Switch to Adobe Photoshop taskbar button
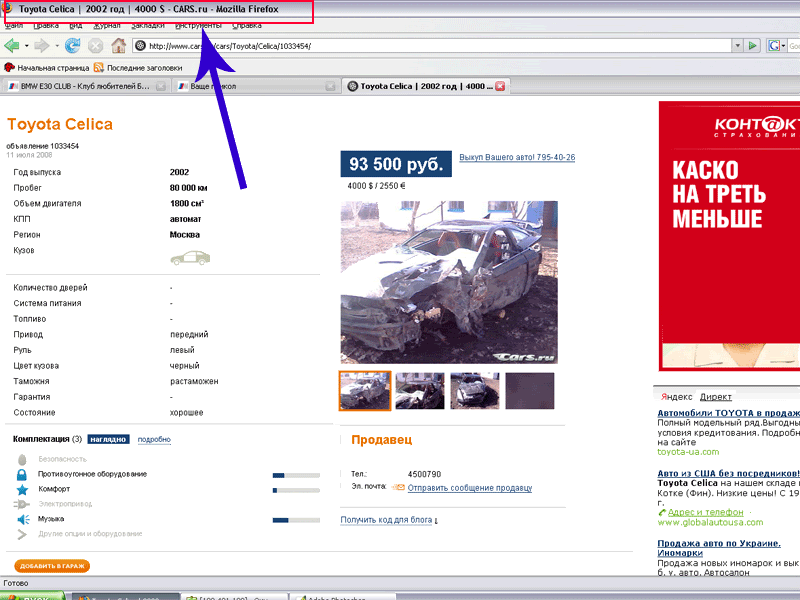 342,596
